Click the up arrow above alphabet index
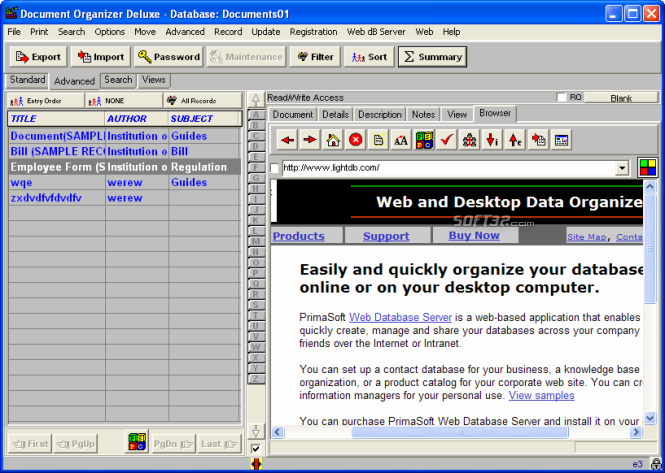Viewport: 665px width, 473px height. tap(256, 100)
